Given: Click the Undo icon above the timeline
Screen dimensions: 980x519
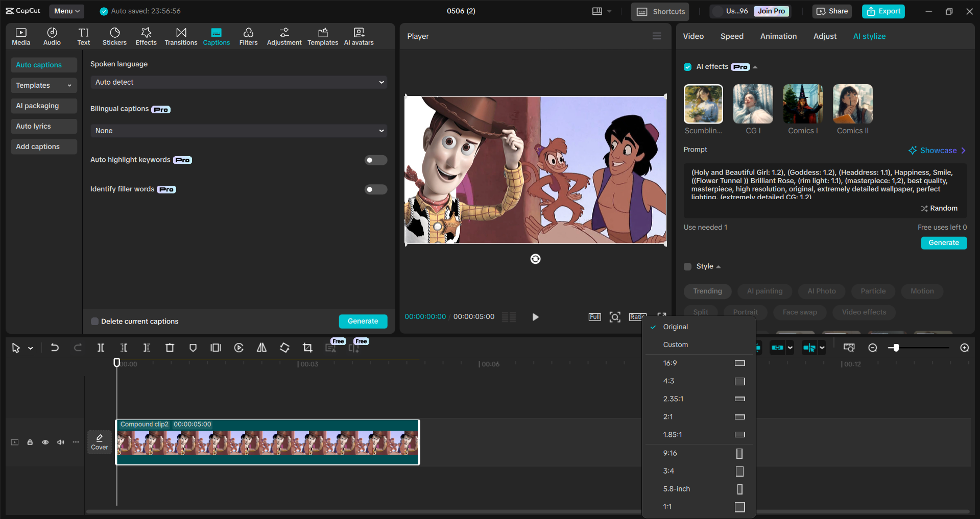Looking at the screenshot, I should point(55,348).
